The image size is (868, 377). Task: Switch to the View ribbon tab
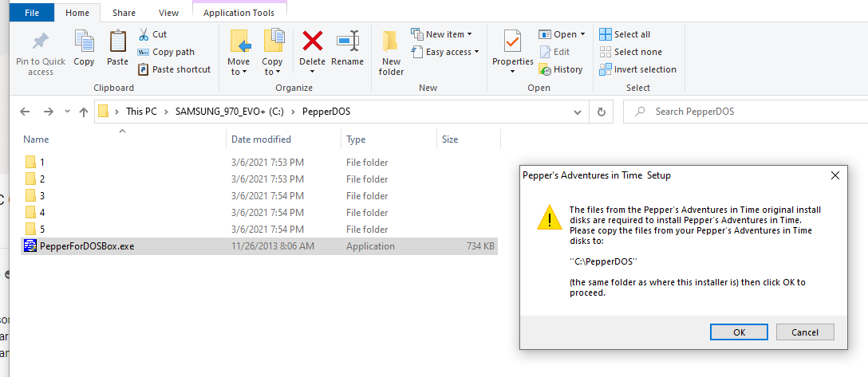(x=168, y=13)
